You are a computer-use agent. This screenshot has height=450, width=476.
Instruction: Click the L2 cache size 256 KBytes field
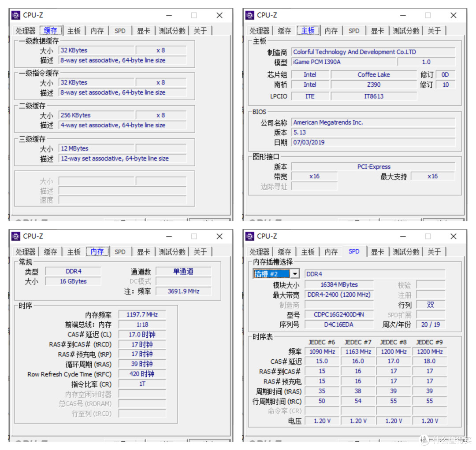96,115
